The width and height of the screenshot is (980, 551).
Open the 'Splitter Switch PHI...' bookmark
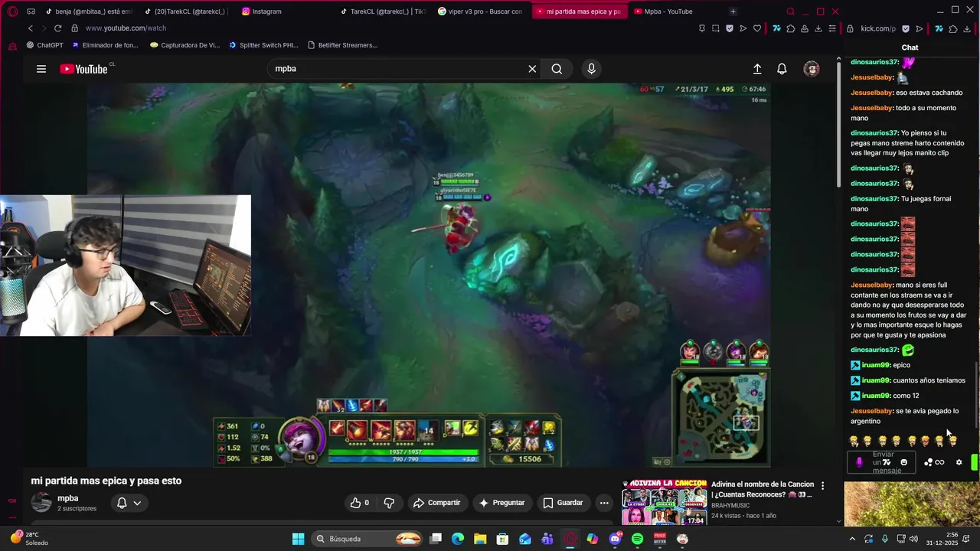click(x=264, y=45)
